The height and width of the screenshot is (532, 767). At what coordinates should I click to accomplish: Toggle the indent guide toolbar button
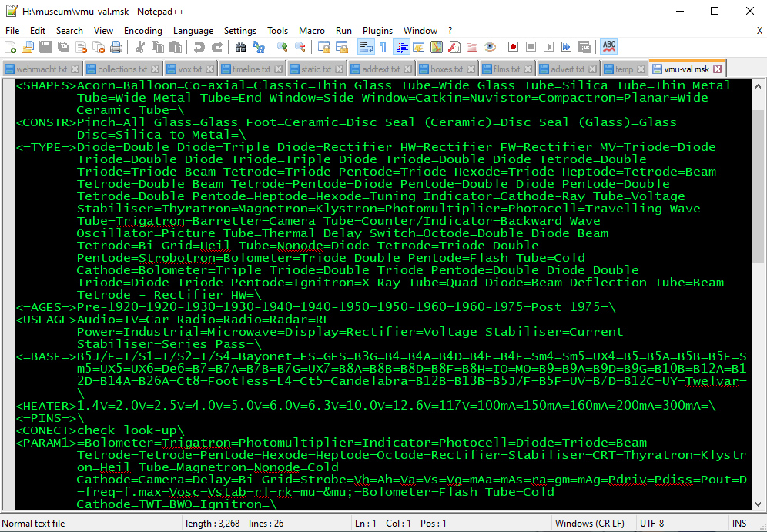[402, 47]
